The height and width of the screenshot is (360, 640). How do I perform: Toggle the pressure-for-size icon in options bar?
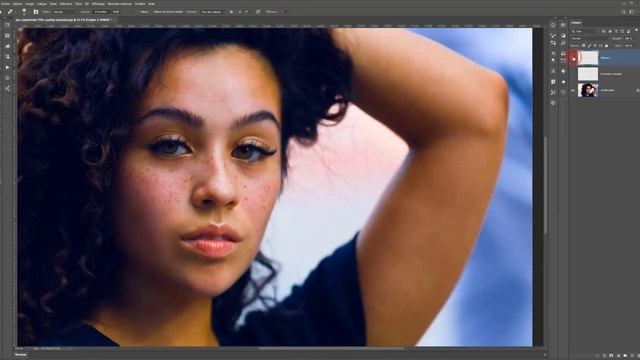click(x=258, y=12)
